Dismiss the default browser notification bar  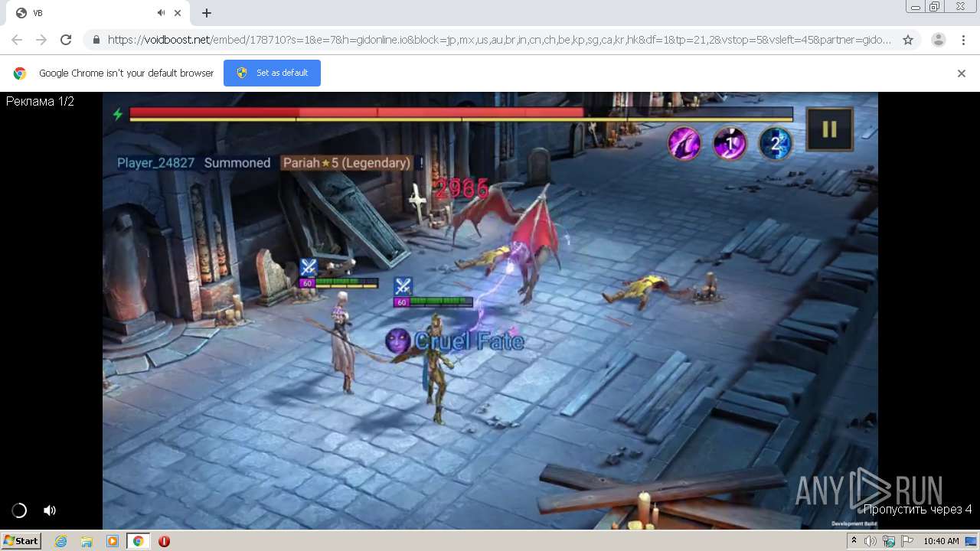click(962, 73)
